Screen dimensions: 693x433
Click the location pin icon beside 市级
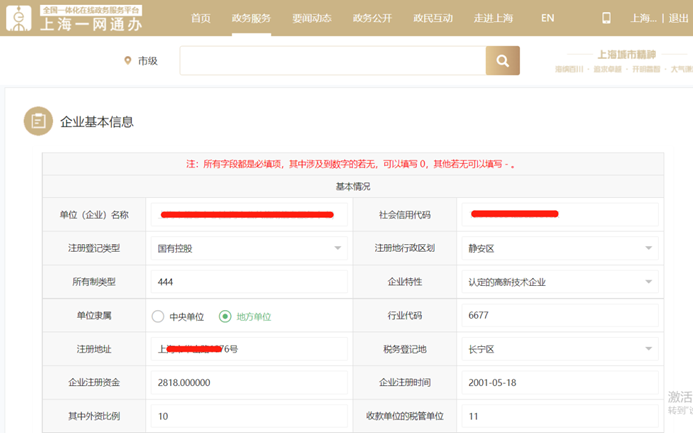coord(127,61)
